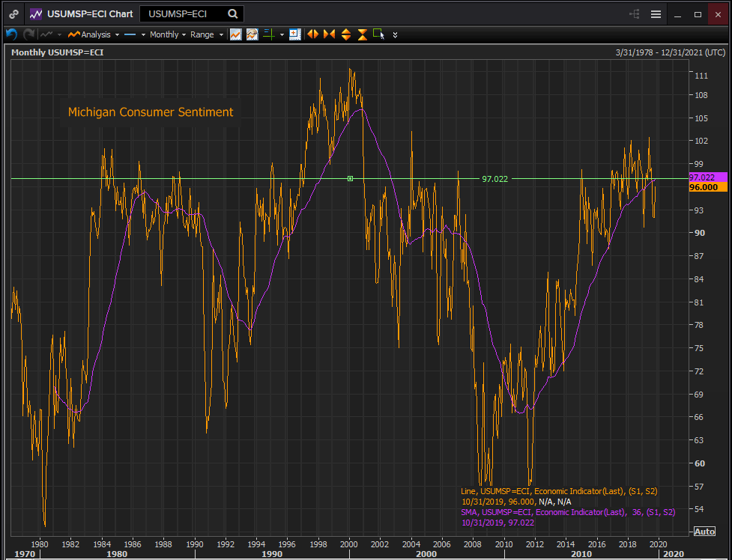Image resolution: width=732 pixels, height=560 pixels.
Task: Click the search magnifier icon
Action: 233,14
